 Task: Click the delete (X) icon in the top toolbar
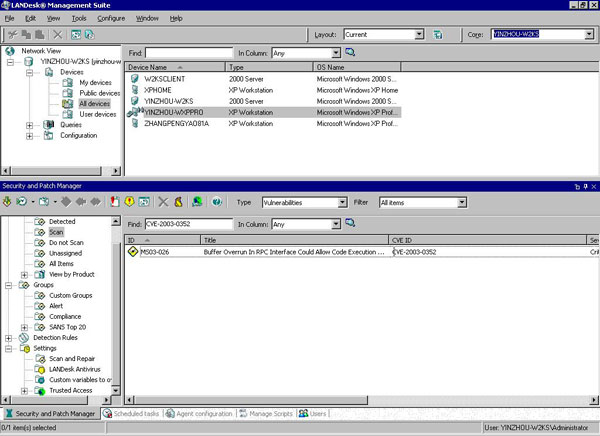point(56,34)
